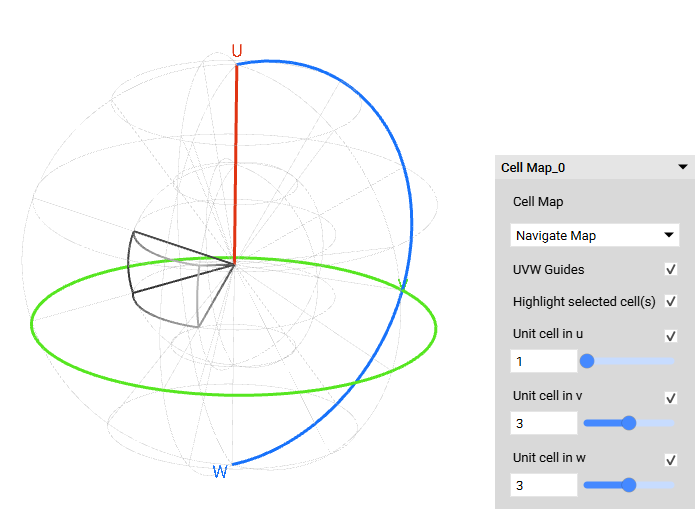The width and height of the screenshot is (700, 516).
Task: Toggle the Unit cell in v checkbox
Action: (670, 398)
